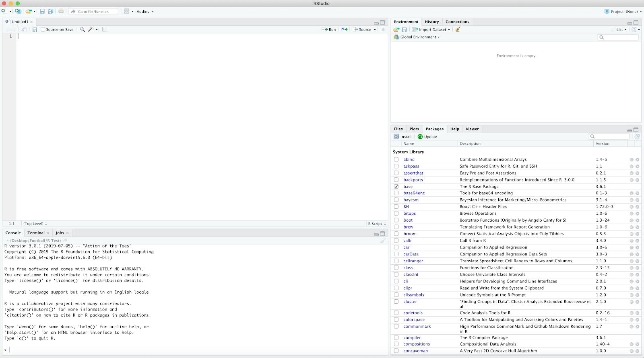Click the Save All documents icon

pyautogui.click(x=51, y=11)
